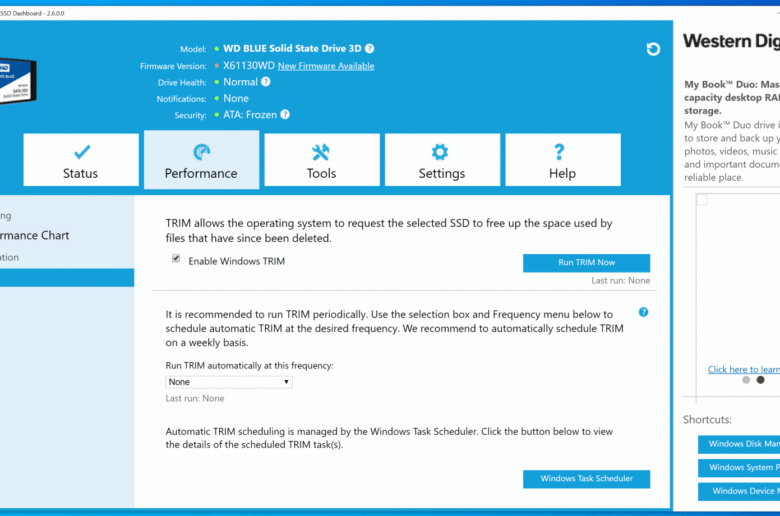Screen dimensions: 780x516
Task: Click the 'Click here to learn' link
Action: (x=744, y=369)
